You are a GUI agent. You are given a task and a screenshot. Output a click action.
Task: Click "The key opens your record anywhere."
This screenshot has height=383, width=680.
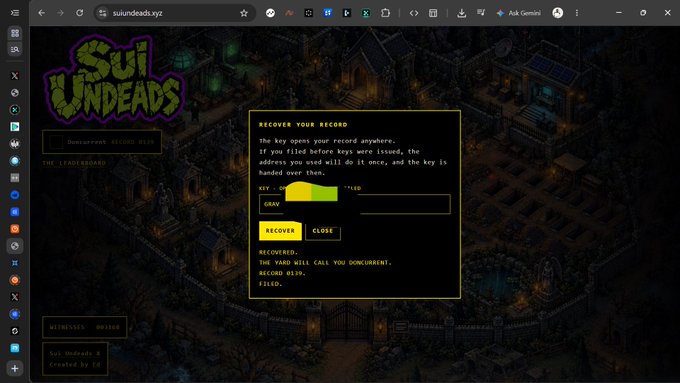click(x=327, y=141)
